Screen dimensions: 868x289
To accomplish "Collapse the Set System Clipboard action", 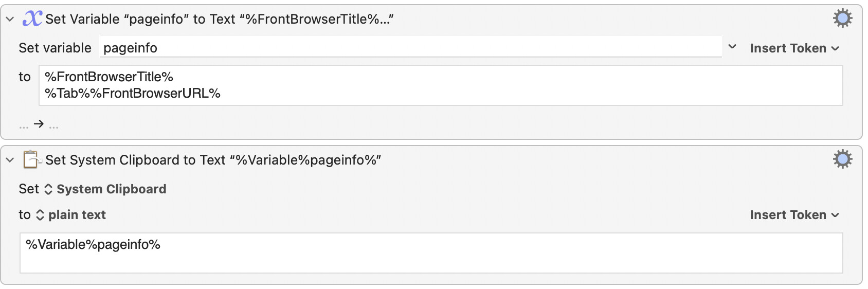I will coord(10,160).
